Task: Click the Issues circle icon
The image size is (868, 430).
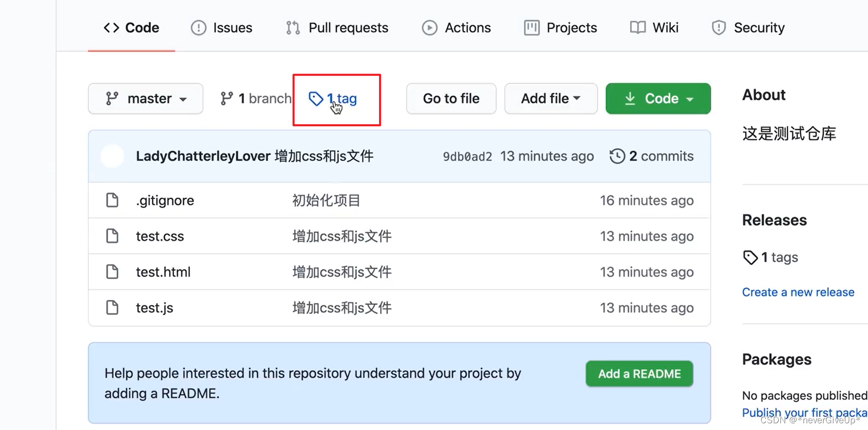Action: [x=198, y=27]
